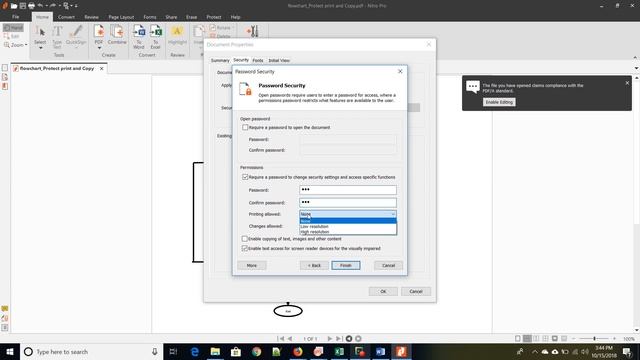
Task: Activate the Type Text tool
Action: pos(57,37)
